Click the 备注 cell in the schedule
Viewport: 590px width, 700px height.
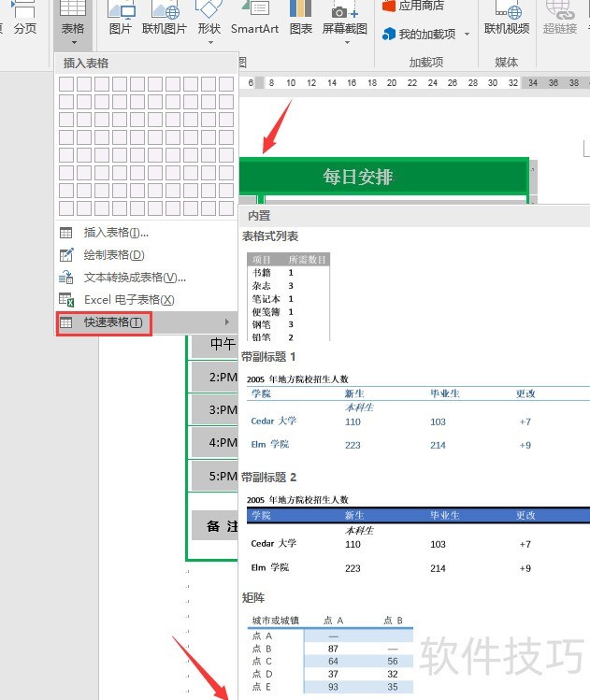tap(215, 526)
